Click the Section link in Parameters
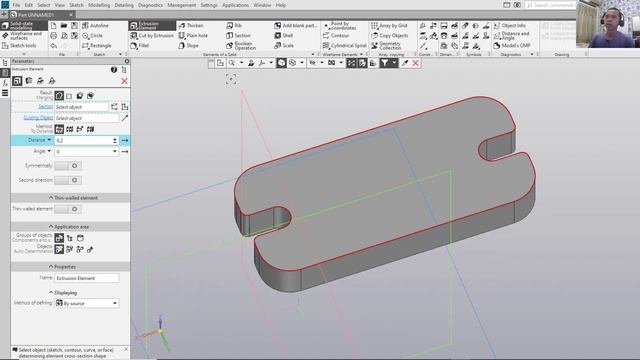 pos(46,107)
